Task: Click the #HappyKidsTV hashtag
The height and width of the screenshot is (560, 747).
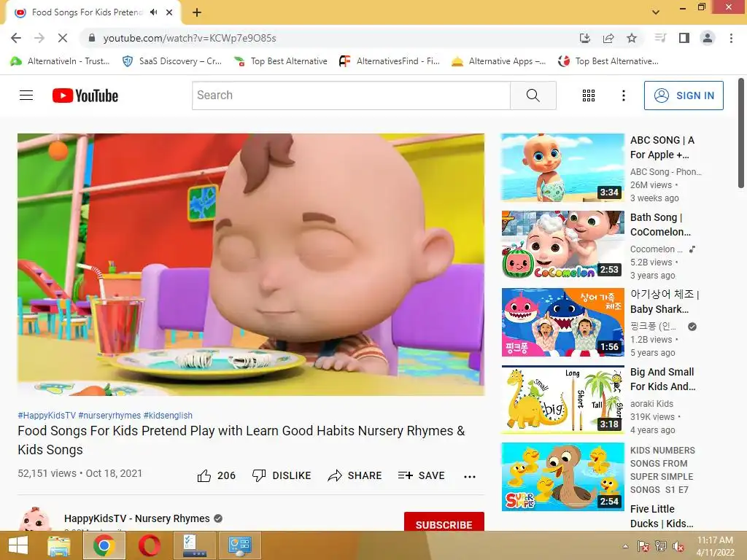Action: click(x=47, y=415)
